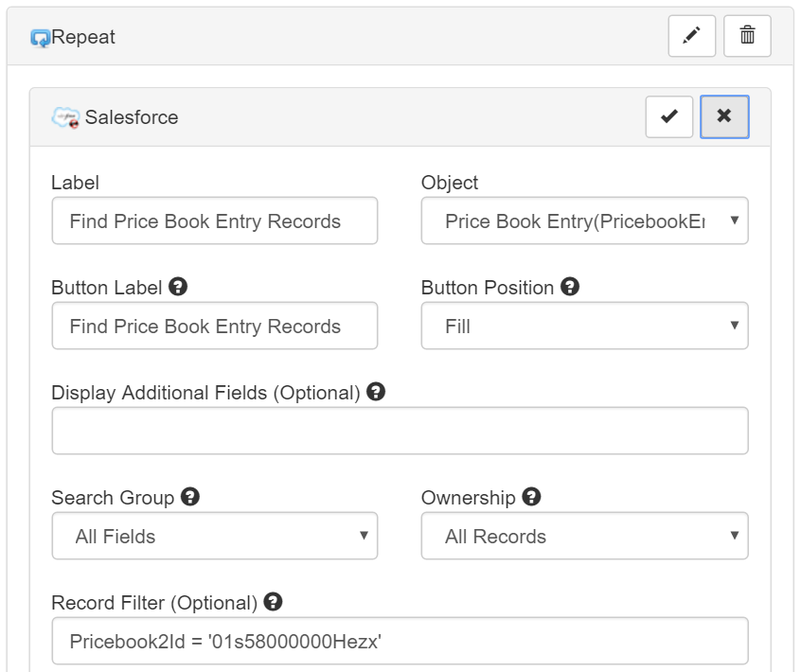Open help for Record Filter (Optional)

pyautogui.click(x=273, y=602)
